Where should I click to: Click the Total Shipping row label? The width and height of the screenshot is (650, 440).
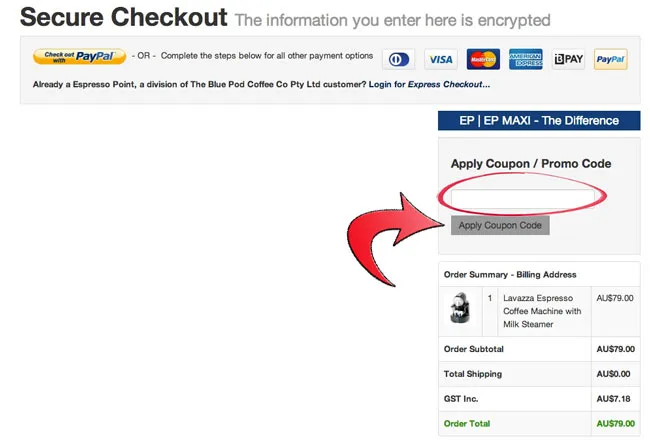tap(473, 374)
